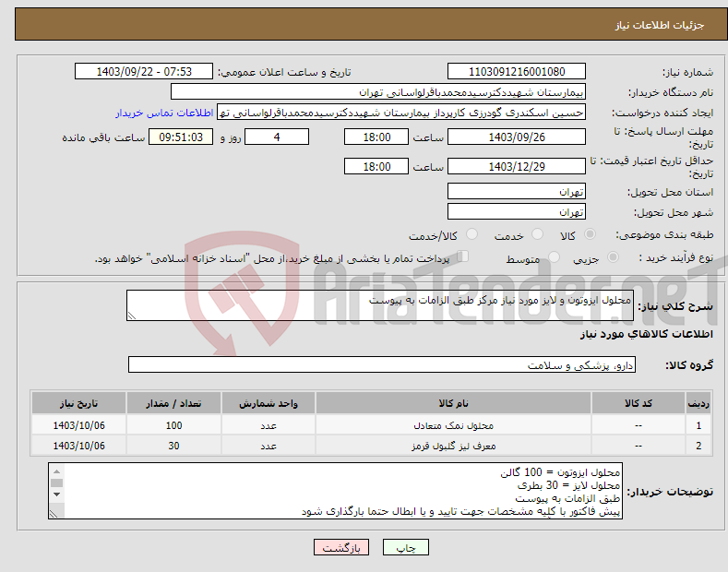Click the بازگشت back button
The width and height of the screenshot is (728, 572).
[x=341, y=547]
